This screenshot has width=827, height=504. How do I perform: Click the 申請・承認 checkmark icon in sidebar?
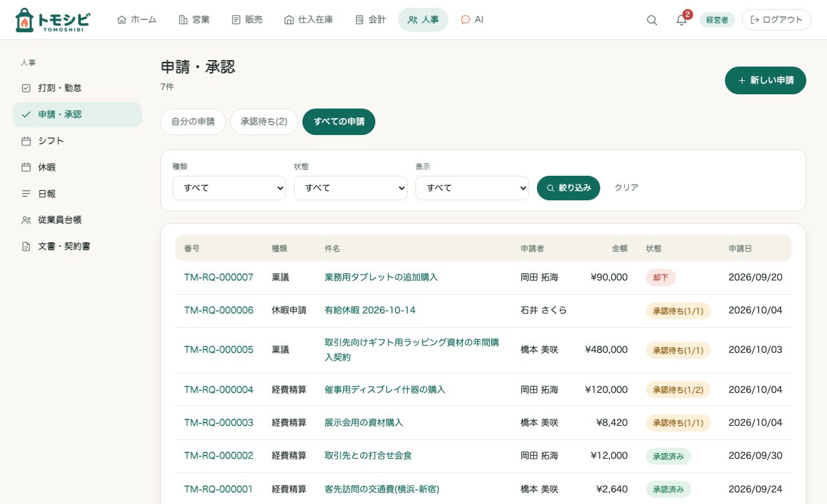(26, 114)
